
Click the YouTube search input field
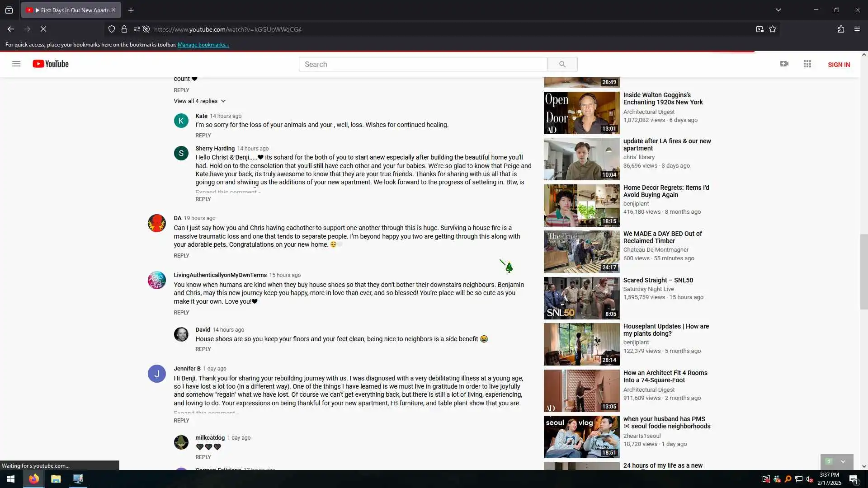423,64
